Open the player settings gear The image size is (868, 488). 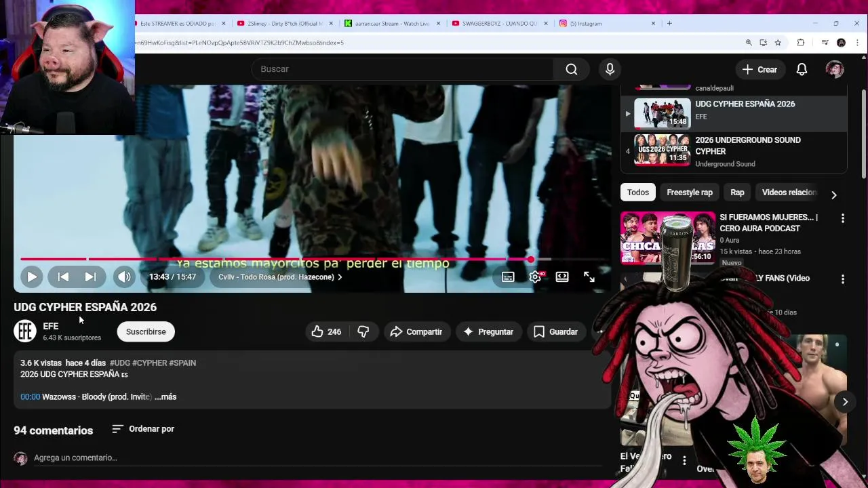click(x=535, y=277)
